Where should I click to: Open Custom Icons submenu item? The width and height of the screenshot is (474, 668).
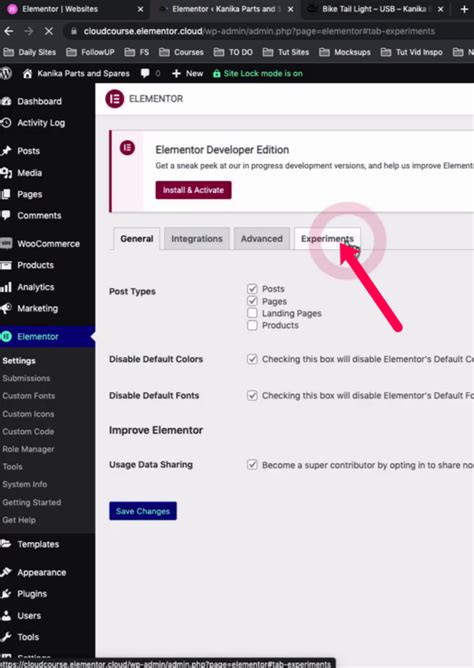pos(28,414)
